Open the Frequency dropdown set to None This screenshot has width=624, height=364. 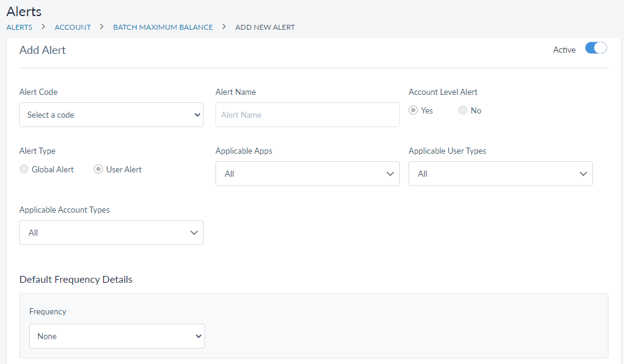pyautogui.click(x=117, y=336)
